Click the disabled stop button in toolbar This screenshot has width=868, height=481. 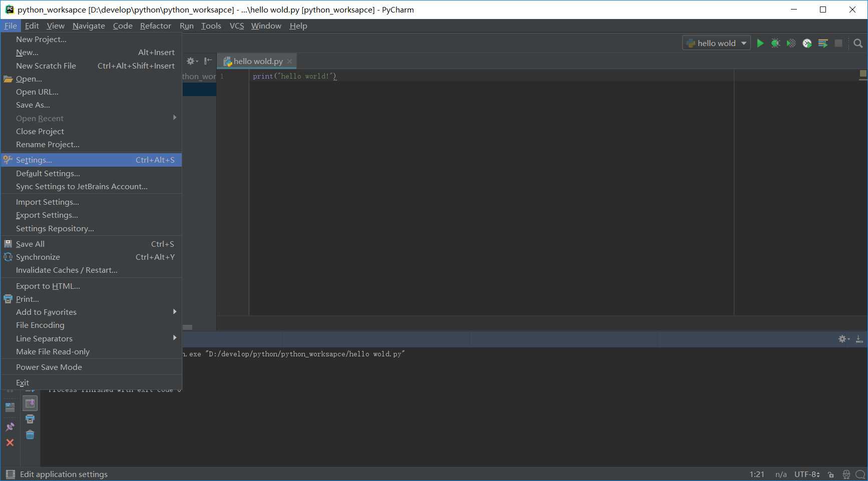pyautogui.click(x=838, y=43)
